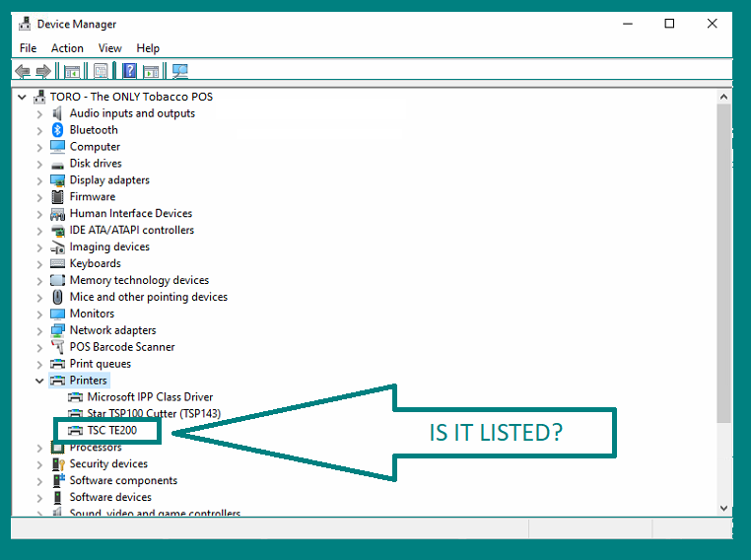Click the Computer monitor icon
The width and height of the screenshot is (751, 560).
tap(57, 147)
